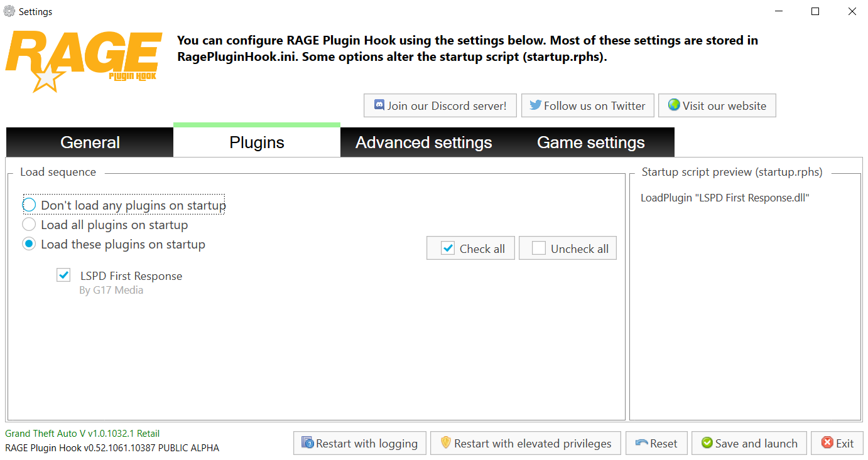Uncheck the LSPD First Response plugin

[63, 275]
